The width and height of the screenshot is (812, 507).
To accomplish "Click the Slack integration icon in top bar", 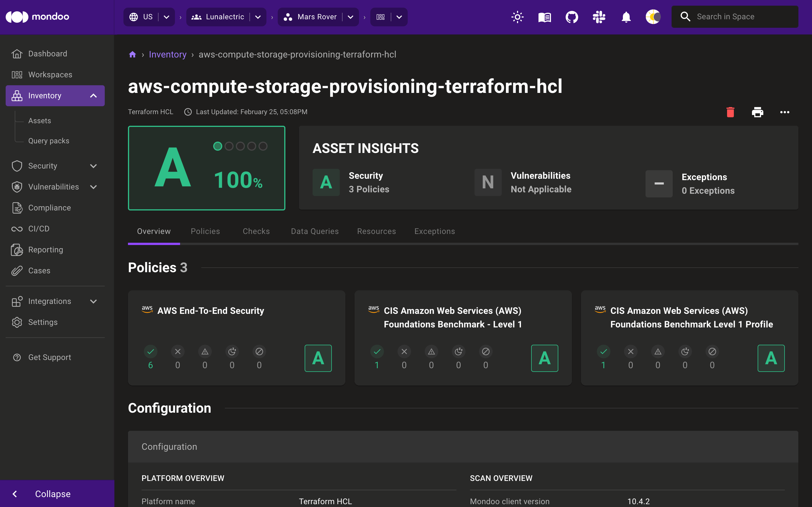I will pos(599,16).
